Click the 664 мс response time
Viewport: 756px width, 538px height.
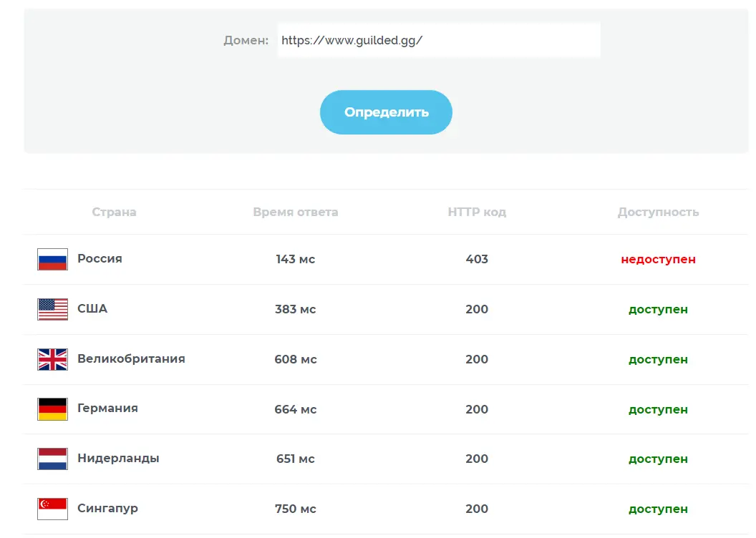click(x=296, y=409)
